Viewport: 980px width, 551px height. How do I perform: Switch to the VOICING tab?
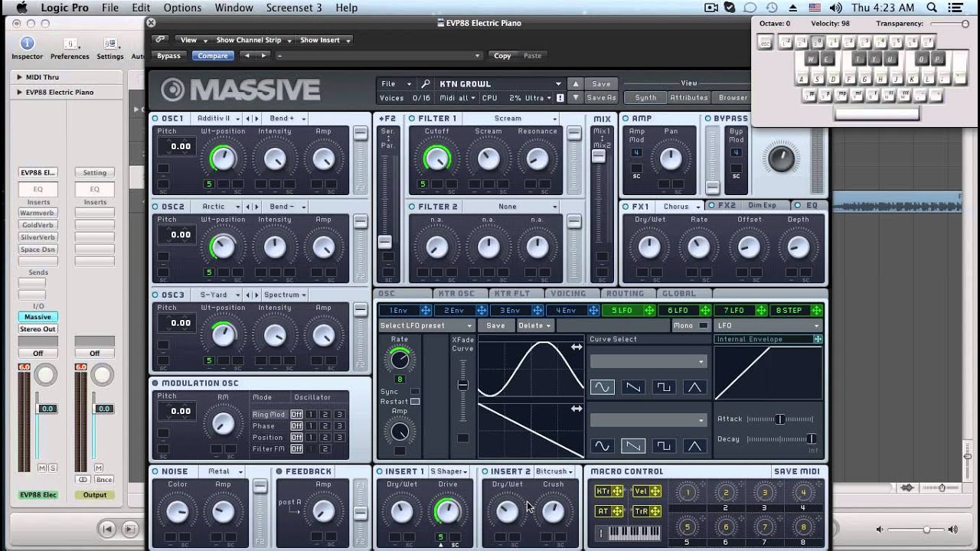[568, 293]
